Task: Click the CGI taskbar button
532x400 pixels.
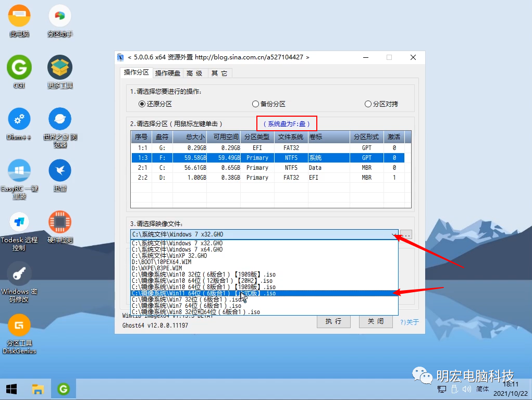Action: pyautogui.click(x=64, y=389)
